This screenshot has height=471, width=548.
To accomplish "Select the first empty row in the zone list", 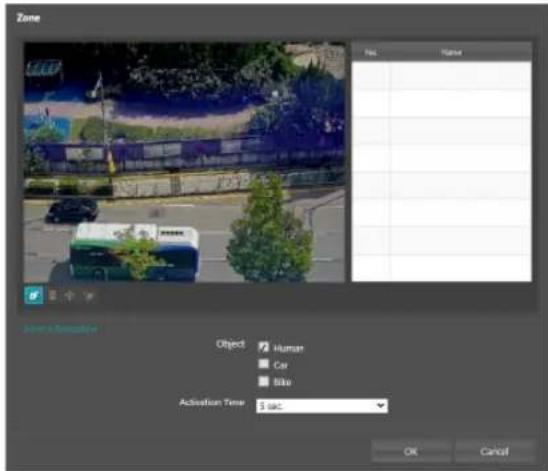I will tap(441, 75).
